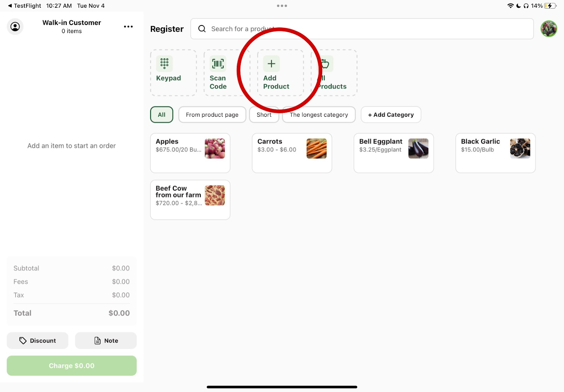Open the customer profile icon
Screen dimensions: 564x392
click(15, 27)
